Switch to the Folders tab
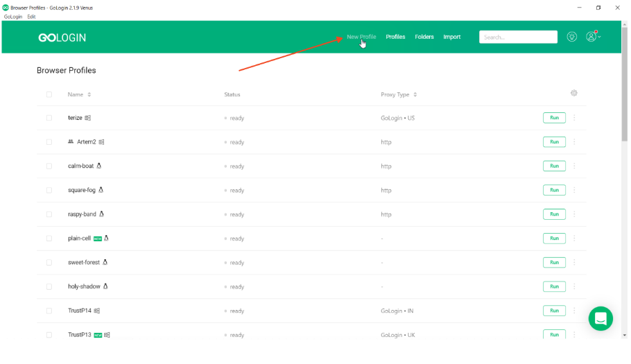The image size is (631, 364). pos(424,37)
